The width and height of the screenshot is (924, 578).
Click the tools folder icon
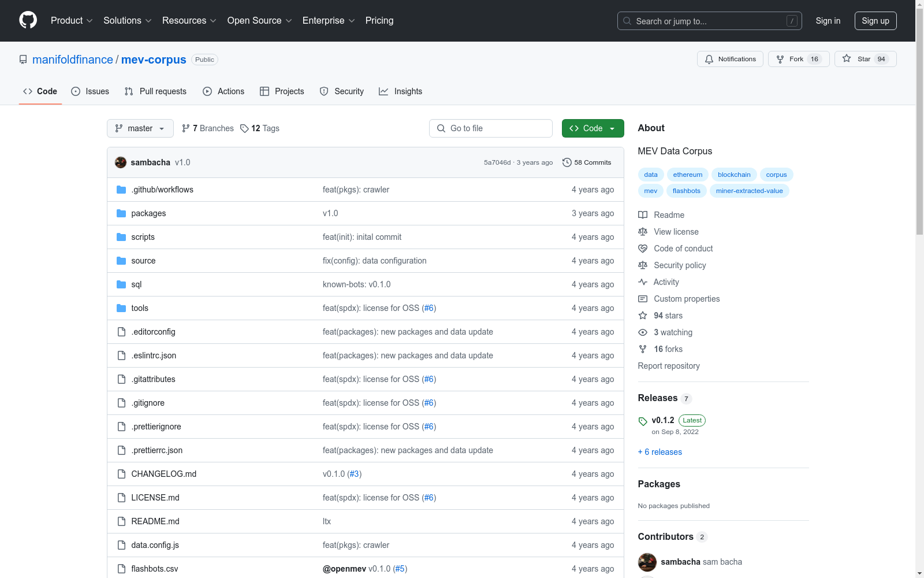click(121, 308)
